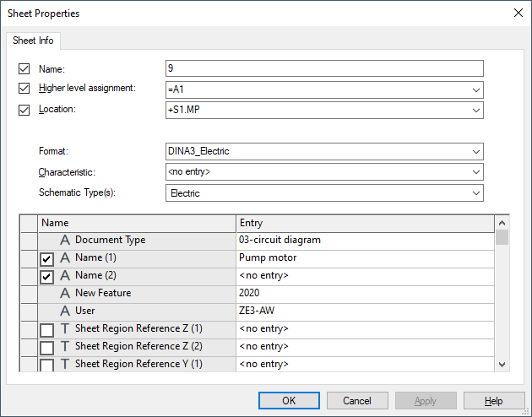
Task: Expand the Schematic Type(s) dropdown
Action: [x=476, y=193]
